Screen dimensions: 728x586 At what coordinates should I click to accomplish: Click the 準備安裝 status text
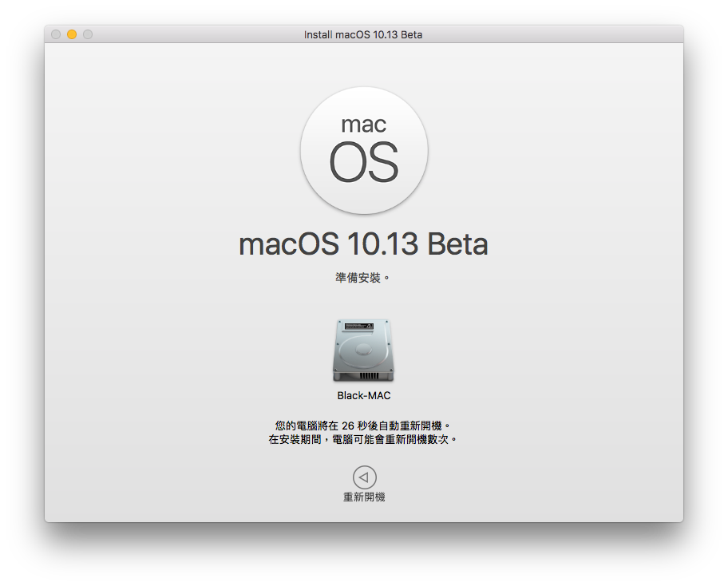click(362, 278)
